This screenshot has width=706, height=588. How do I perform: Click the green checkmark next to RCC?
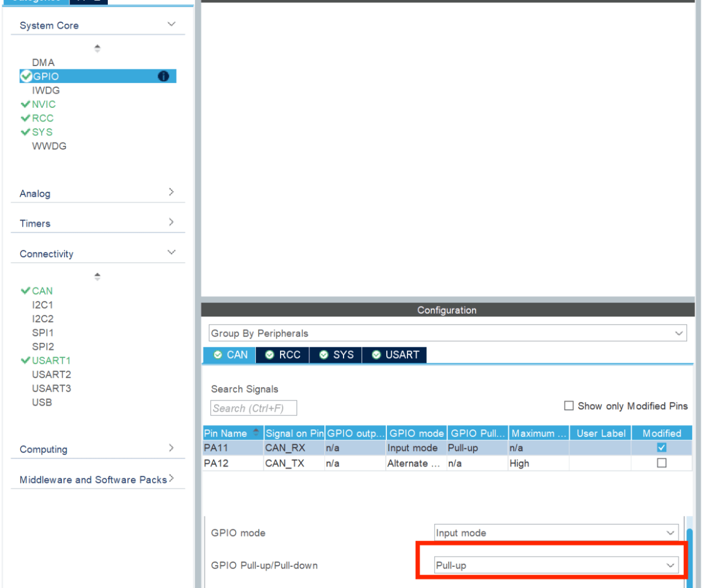[x=25, y=118]
